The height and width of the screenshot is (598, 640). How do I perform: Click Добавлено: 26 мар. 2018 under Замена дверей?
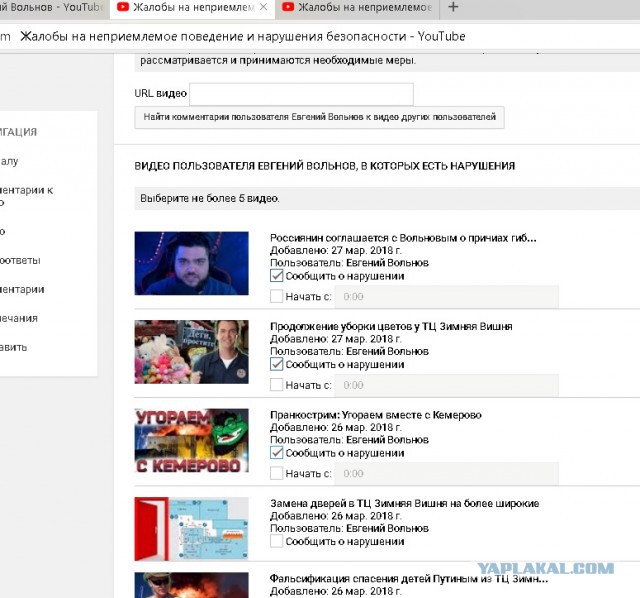click(x=336, y=516)
